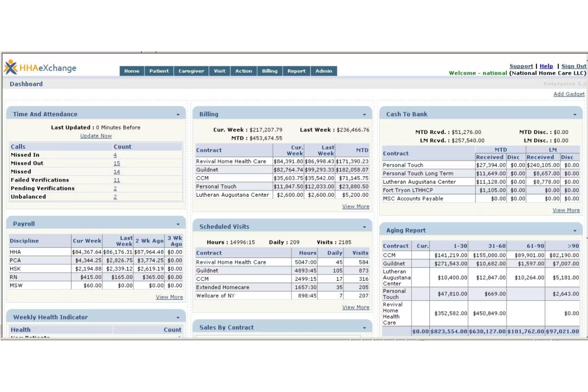This screenshot has height=392, width=588.
Task: Open the Home menu
Action: coord(132,71)
